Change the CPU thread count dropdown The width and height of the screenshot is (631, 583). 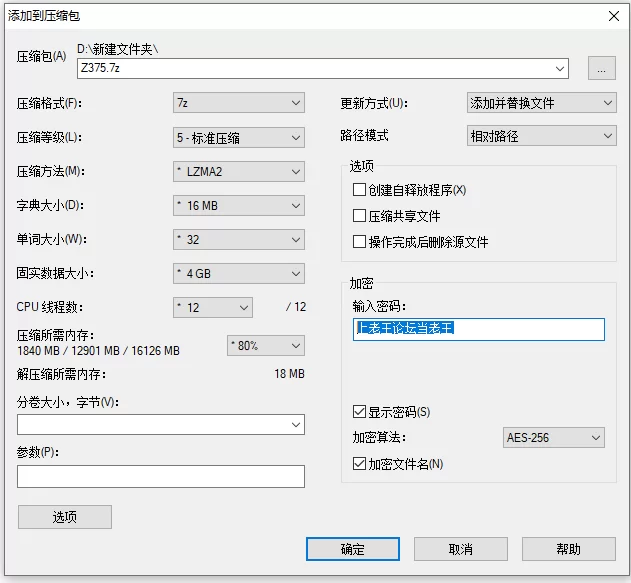point(212,308)
